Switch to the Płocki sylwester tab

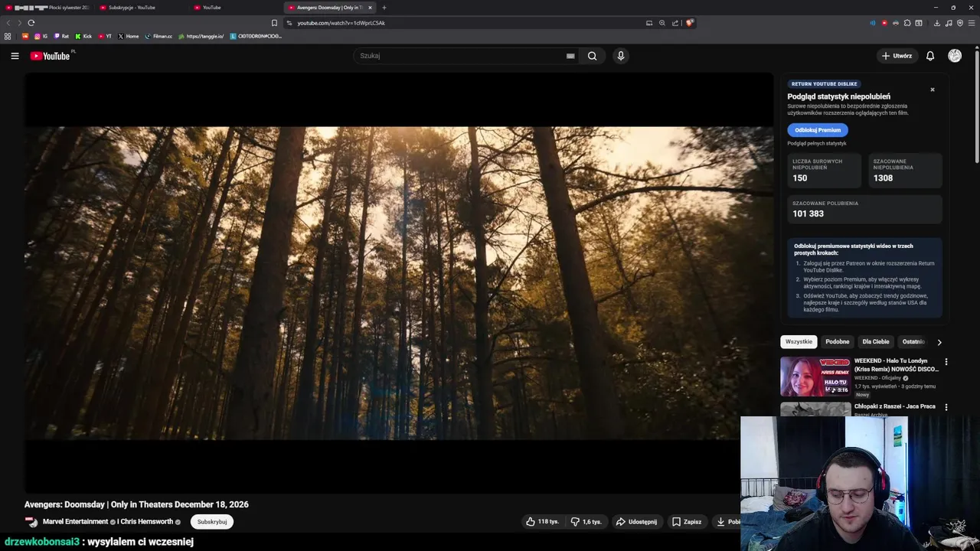click(46, 8)
